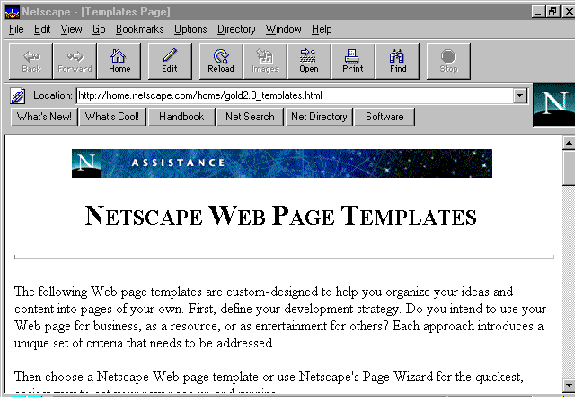Image resolution: width=575 pixels, height=397 pixels.
Task: Open the Home page button
Action: click(119, 61)
